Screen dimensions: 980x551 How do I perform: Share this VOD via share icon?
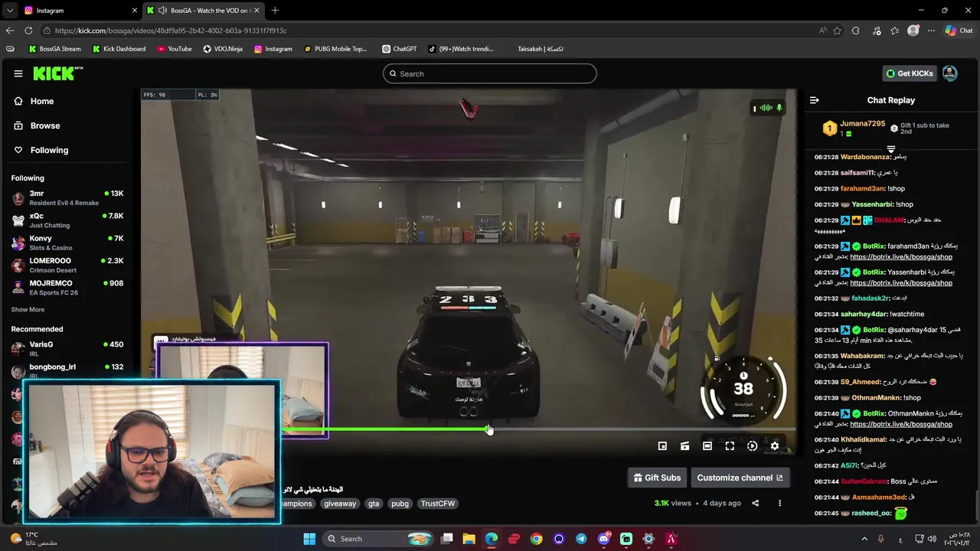755,503
